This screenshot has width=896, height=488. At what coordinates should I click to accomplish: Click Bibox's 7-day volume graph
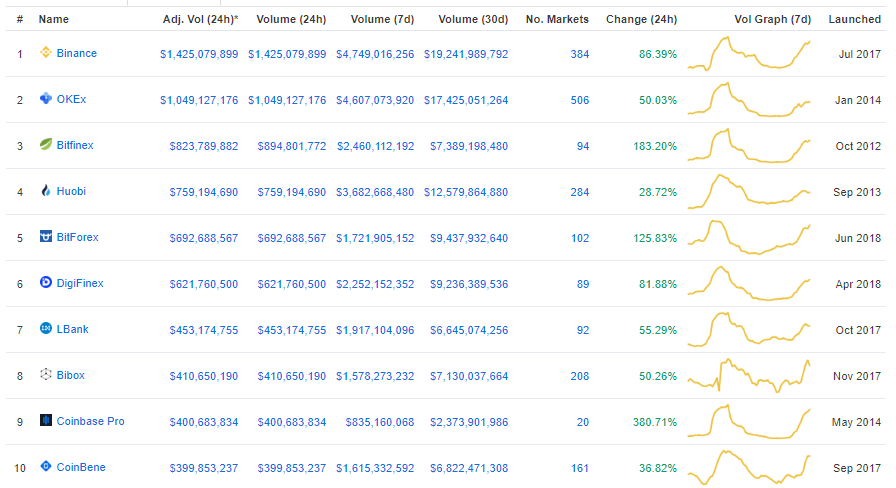pos(749,375)
